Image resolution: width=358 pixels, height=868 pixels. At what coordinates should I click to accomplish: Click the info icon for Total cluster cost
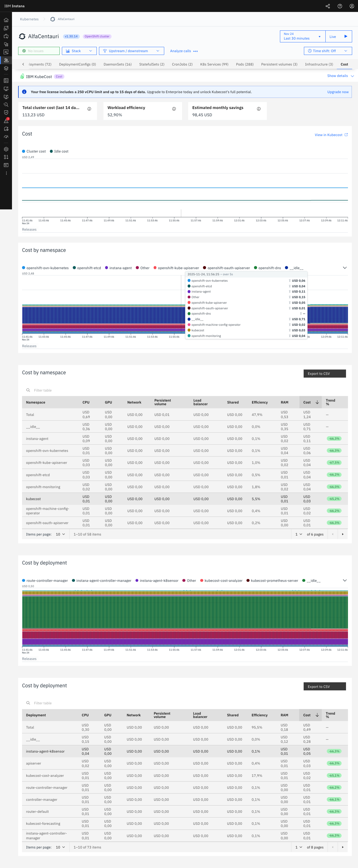[x=89, y=109]
